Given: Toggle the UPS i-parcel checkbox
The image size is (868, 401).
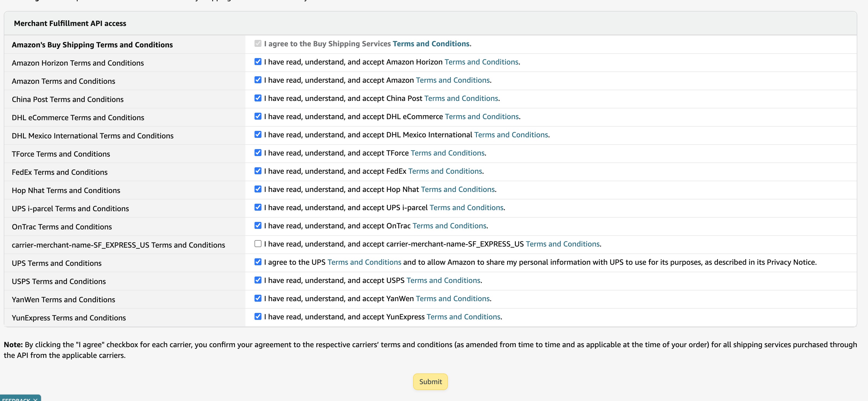Looking at the screenshot, I should tap(258, 207).
